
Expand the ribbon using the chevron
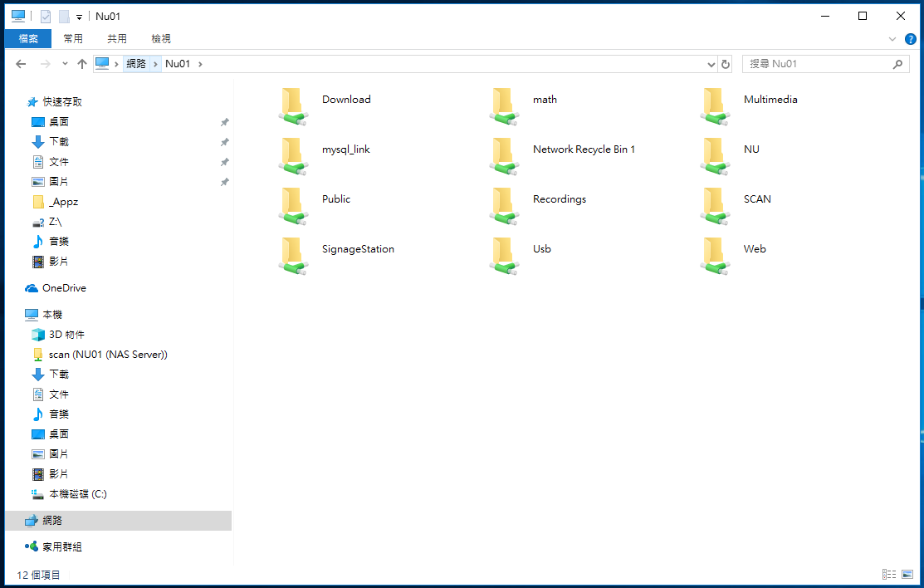(892, 39)
